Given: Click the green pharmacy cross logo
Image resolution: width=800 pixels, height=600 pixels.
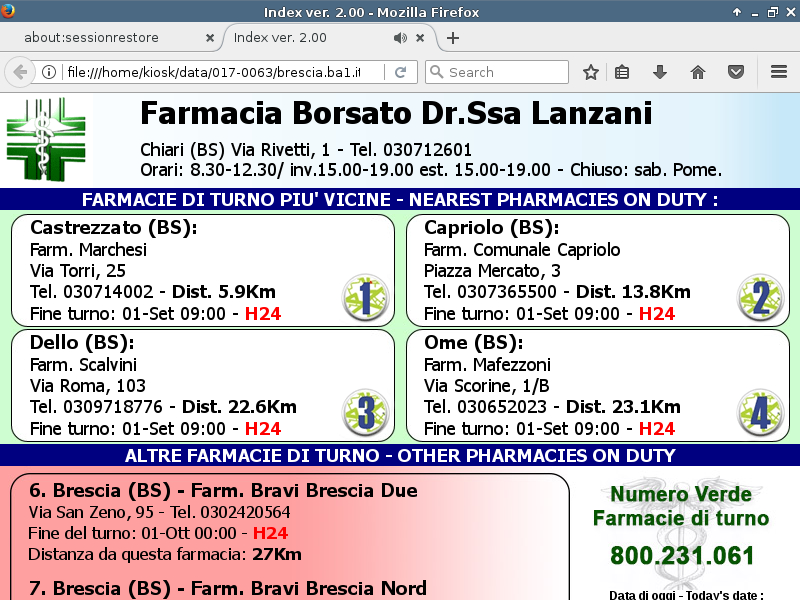Looking at the screenshot, I should 48,139.
